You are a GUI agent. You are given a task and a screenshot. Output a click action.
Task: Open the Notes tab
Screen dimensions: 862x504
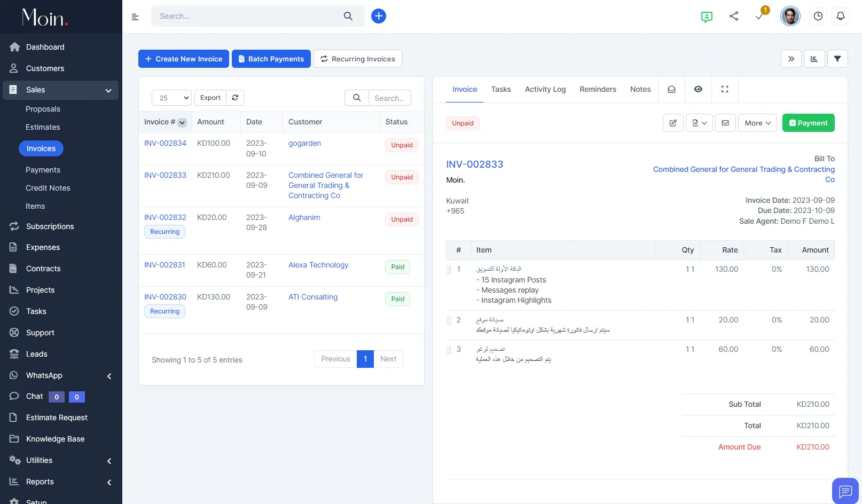[640, 89]
